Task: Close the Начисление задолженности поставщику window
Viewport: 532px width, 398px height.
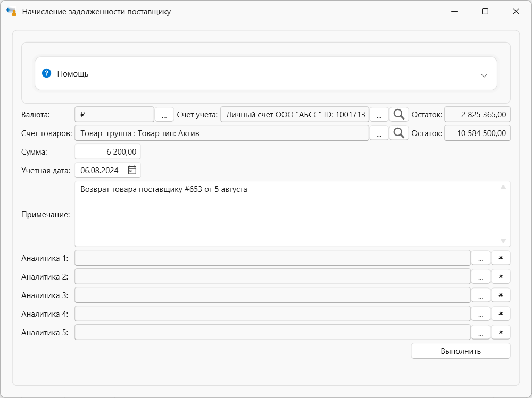Action: click(516, 12)
